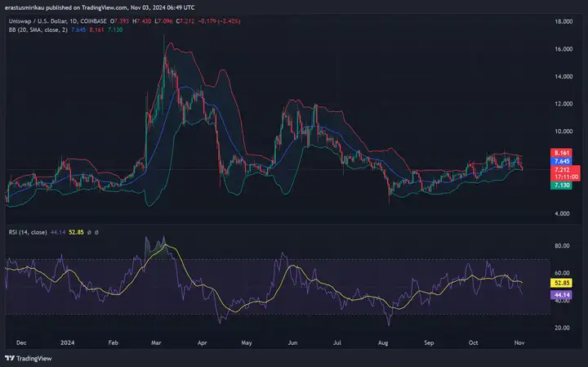This screenshot has height=367, width=588.
Task: Click the 'Jun' date axis label
Action: pos(292,342)
